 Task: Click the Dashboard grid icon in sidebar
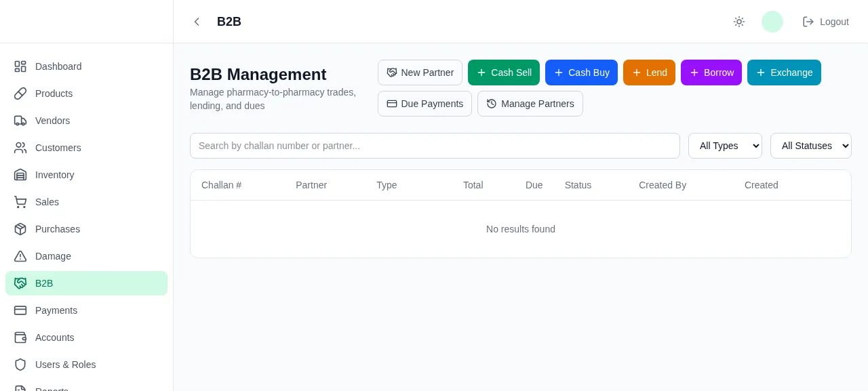[x=20, y=66]
